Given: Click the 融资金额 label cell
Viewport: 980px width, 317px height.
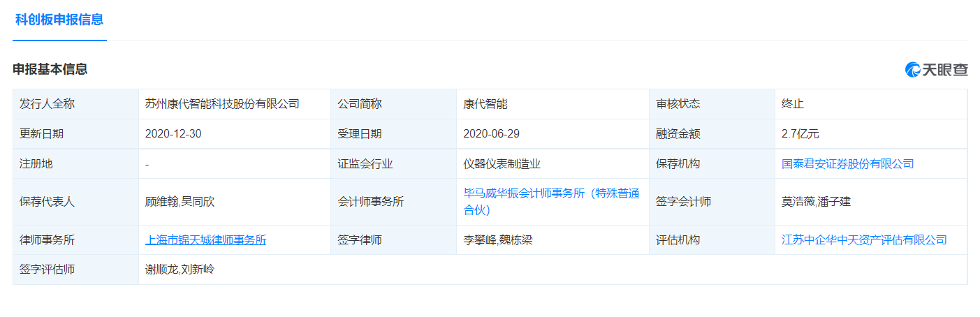Looking at the screenshot, I should pos(712,134).
